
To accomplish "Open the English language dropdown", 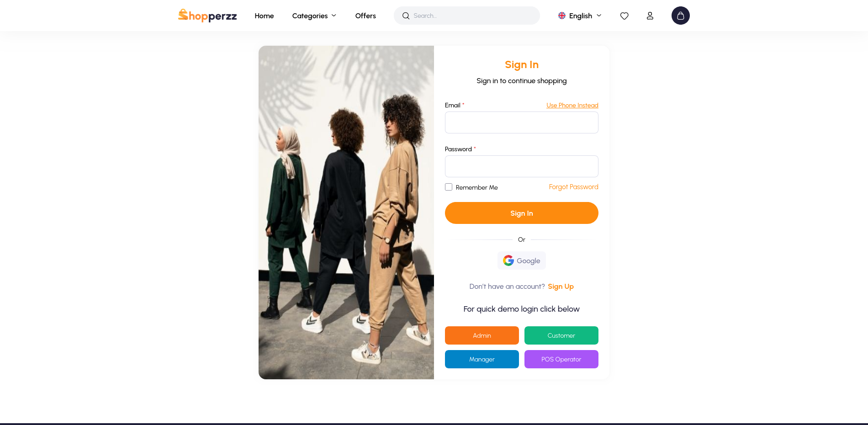I will click(x=581, y=16).
